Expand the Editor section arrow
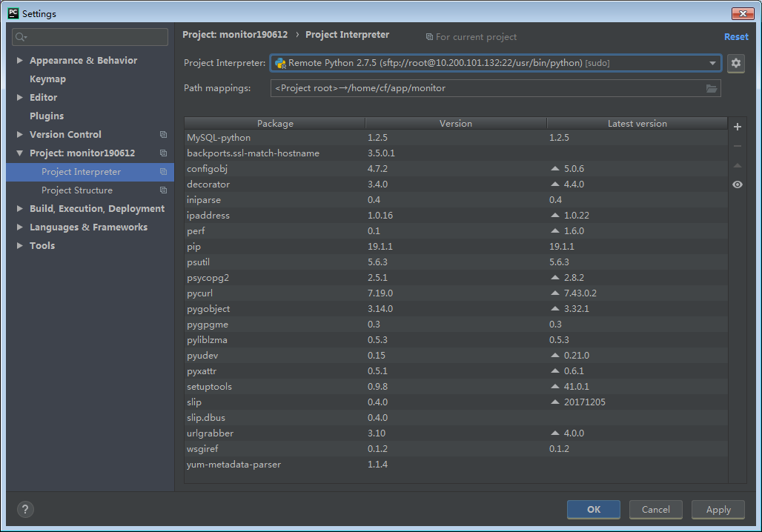This screenshot has height=532, width=762. tap(20, 97)
